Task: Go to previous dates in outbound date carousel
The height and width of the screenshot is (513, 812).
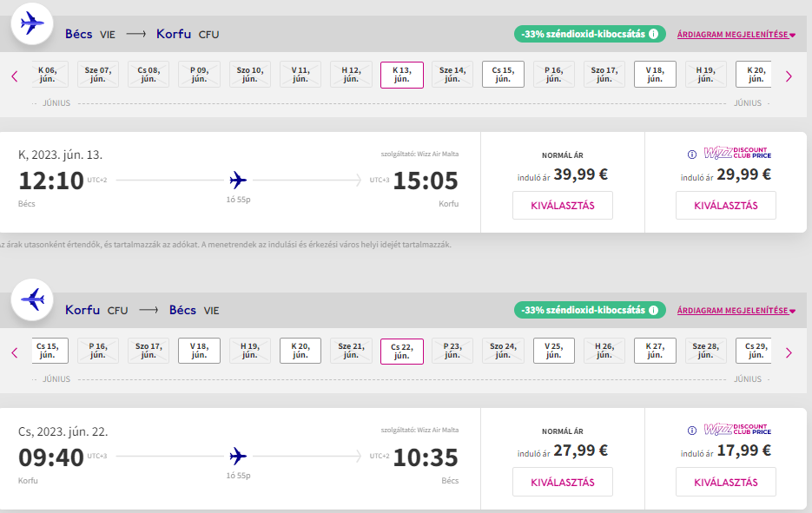Action: click(15, 76)
